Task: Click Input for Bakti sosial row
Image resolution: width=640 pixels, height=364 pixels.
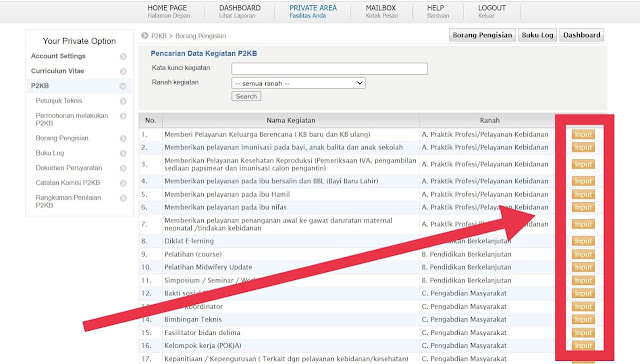Action: coord(583,293)
